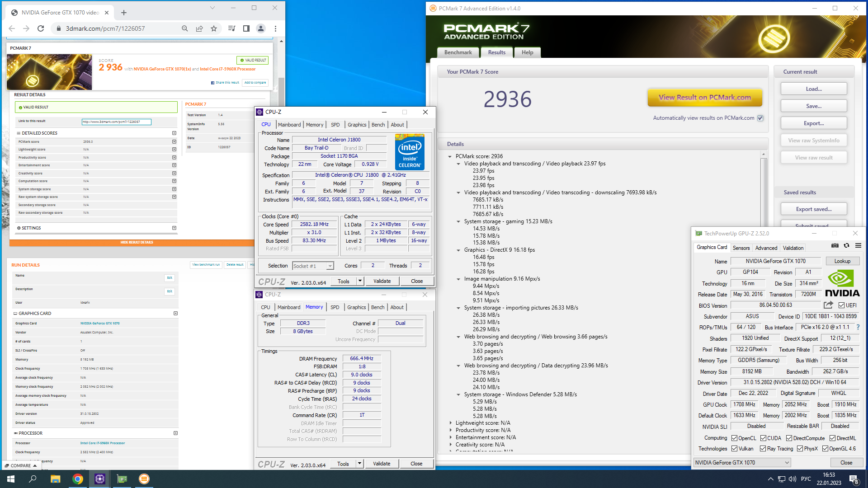The height and width of the screenshot is (488, 868).
Task: Reload the Chrome page
Action: [x=41, y=28]
